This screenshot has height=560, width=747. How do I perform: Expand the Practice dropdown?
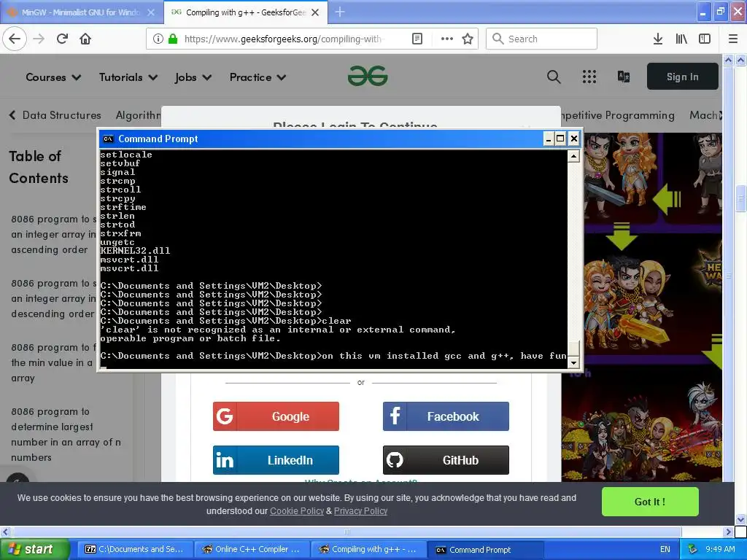(258, 77)
